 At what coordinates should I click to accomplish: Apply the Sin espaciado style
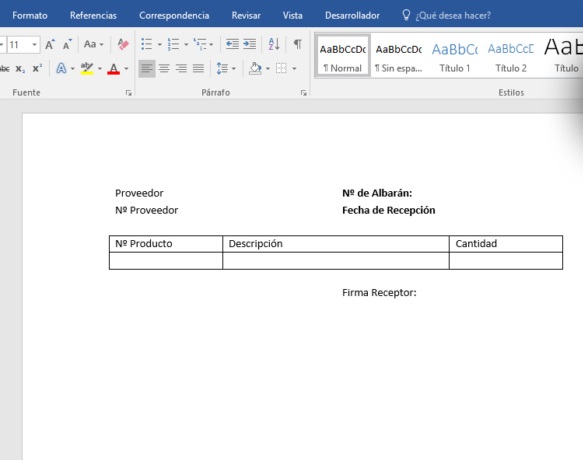click(399, 56)
